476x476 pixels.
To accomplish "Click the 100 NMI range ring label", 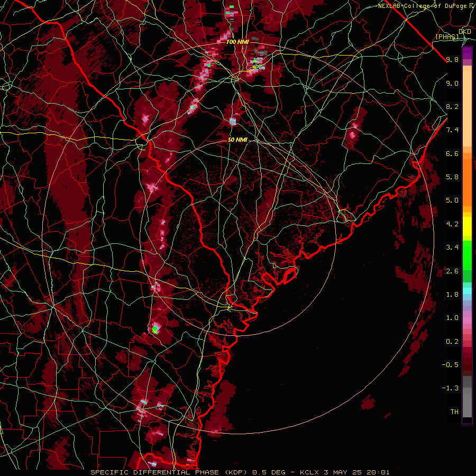I will 237,42.
